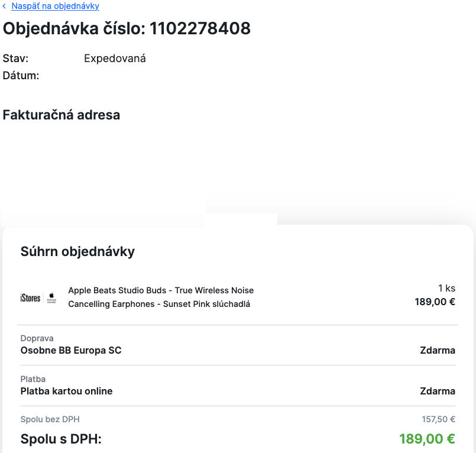Select the Platba kartou online payment text
This screenshot has height=453, width=476.
66,391
